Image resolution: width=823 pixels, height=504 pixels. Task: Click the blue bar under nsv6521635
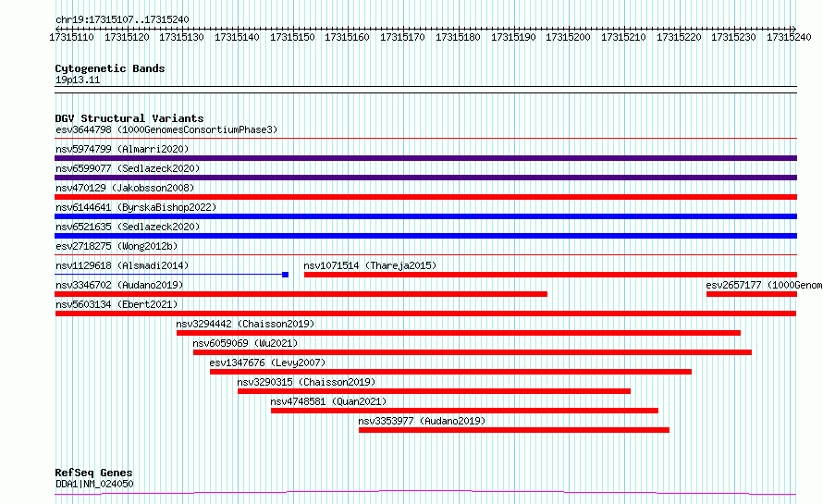[425, 236]
